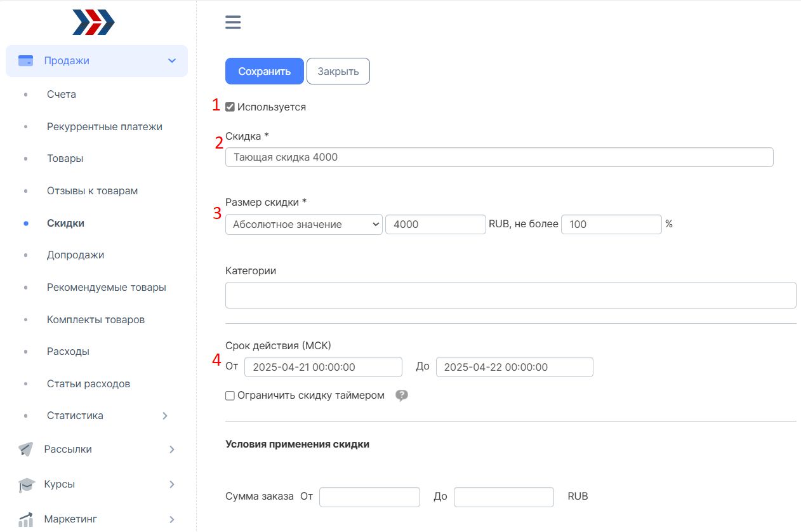Open Статьи расходов
The image size is (801, 532).
[88, 383]
